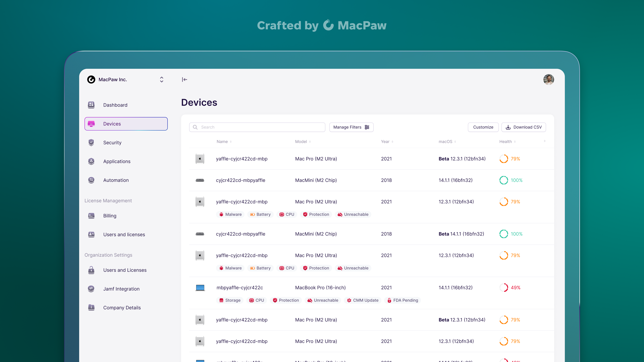Open Users and licenses under License Management

(124, 235)
